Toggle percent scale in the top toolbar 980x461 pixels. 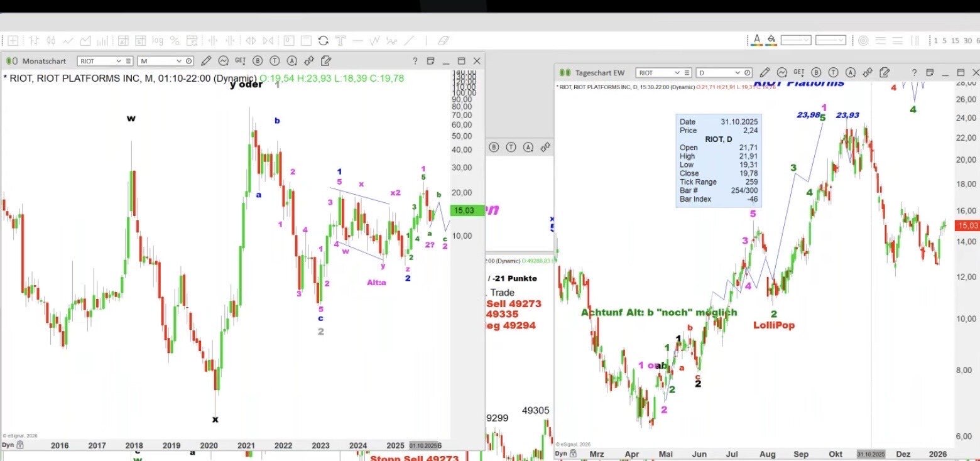point(175,41)
